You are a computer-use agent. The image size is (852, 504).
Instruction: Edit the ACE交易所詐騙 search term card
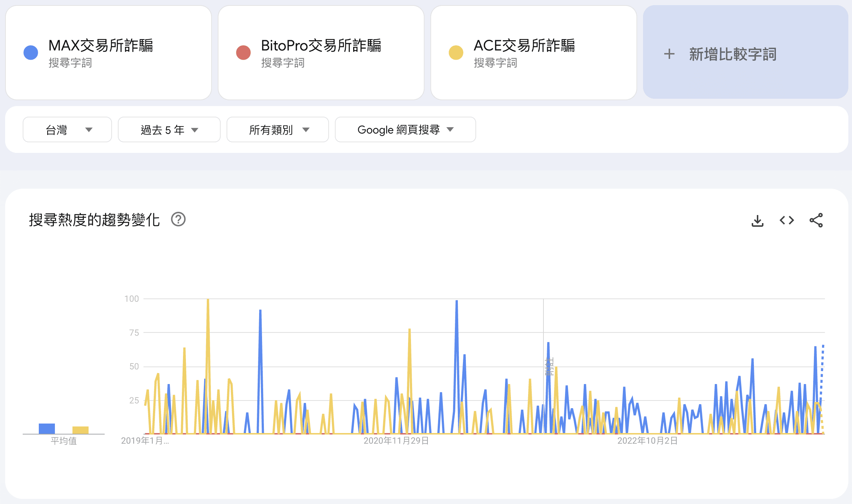point(534,53)
